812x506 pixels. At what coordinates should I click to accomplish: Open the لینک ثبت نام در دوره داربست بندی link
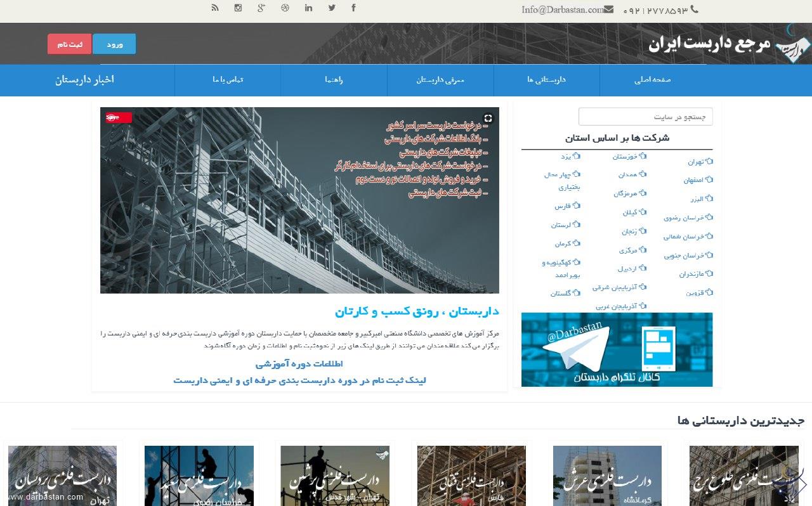[299, 380]
